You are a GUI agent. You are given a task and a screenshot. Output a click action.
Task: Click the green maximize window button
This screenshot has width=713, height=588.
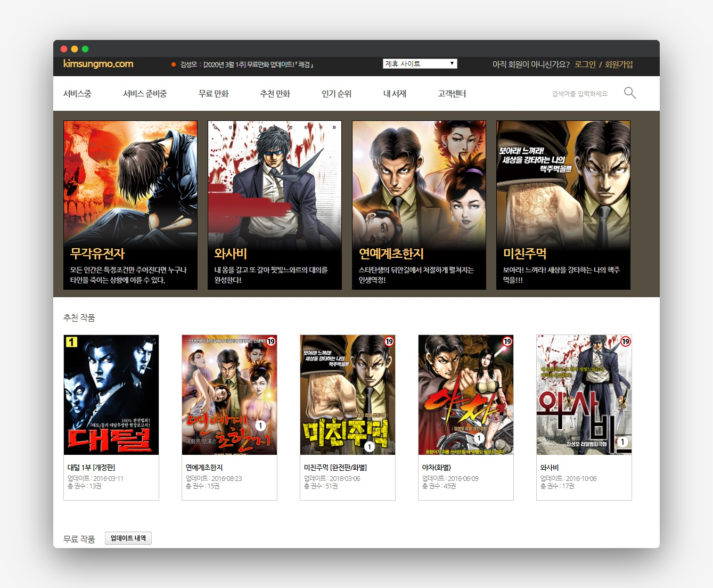[85, 49]
